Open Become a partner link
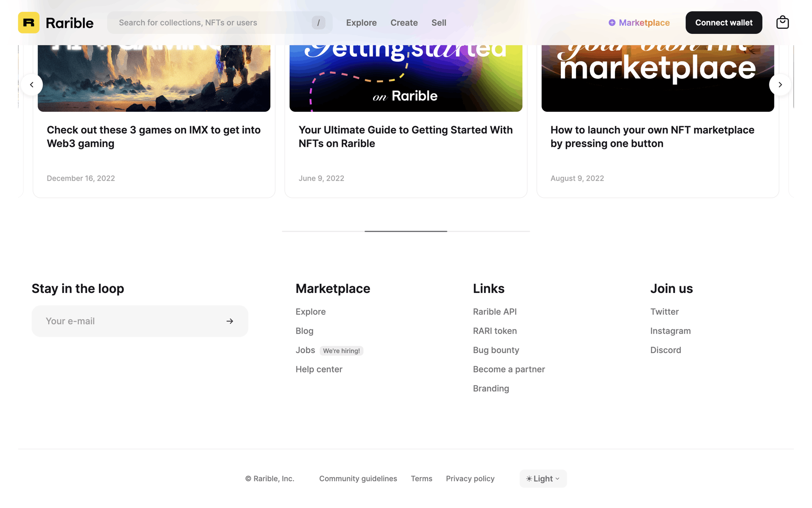This screenshot has width=812, height=508. point(509,370)
